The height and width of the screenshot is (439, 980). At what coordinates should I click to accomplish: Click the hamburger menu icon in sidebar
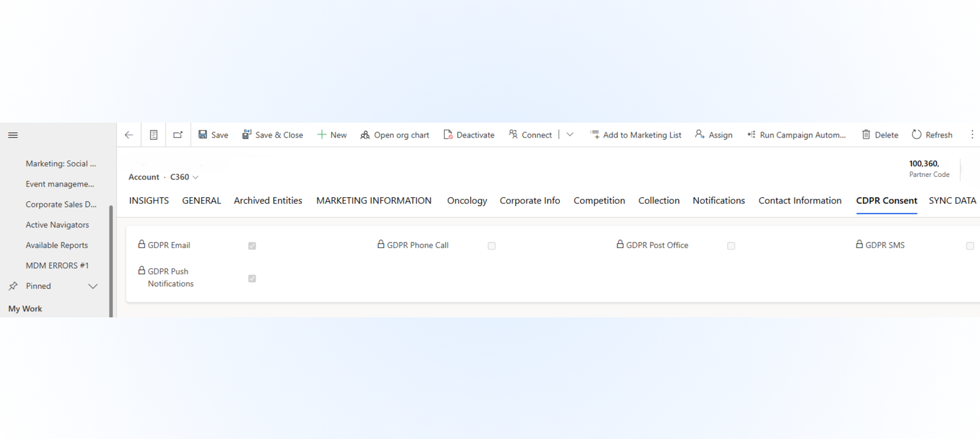point(13,135)
